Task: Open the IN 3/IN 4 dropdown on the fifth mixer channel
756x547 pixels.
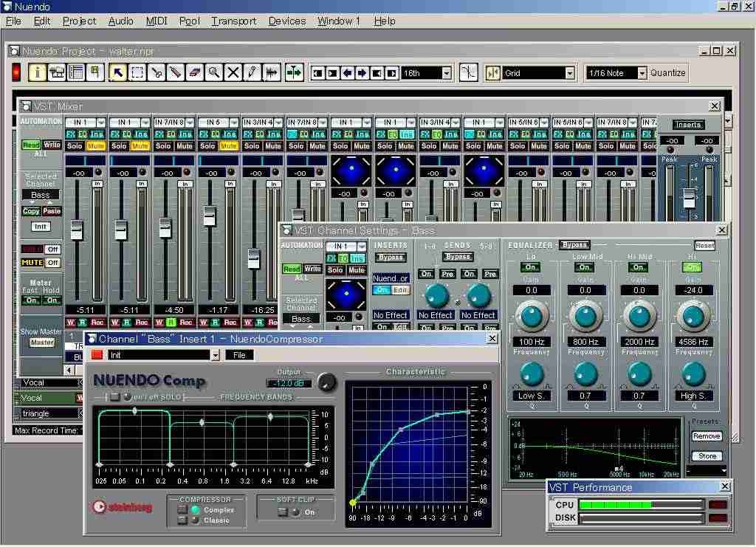Action: [278, 123]
